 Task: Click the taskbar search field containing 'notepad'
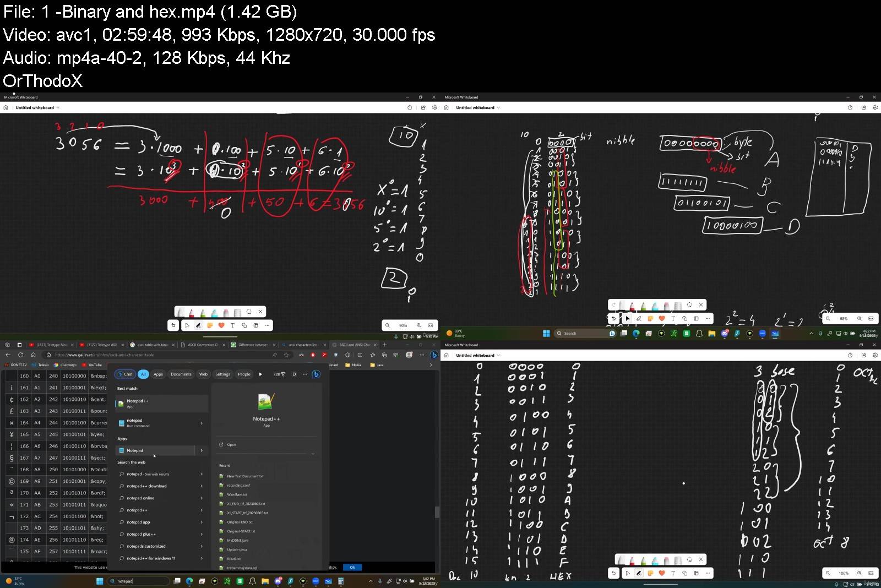139,581
